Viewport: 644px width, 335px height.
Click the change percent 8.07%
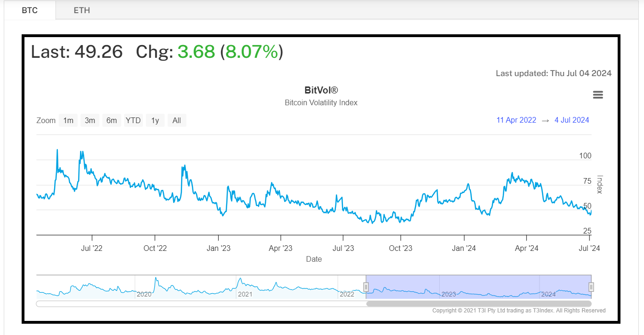coord(252,52)
